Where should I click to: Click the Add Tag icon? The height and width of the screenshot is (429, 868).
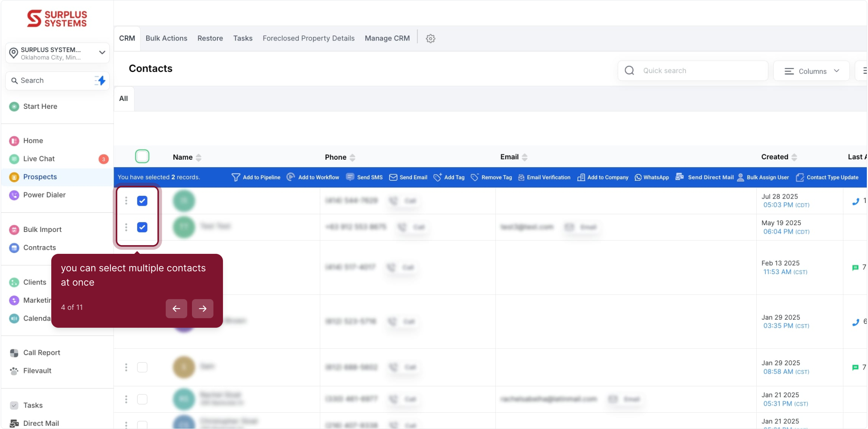[x=438, y=177]
